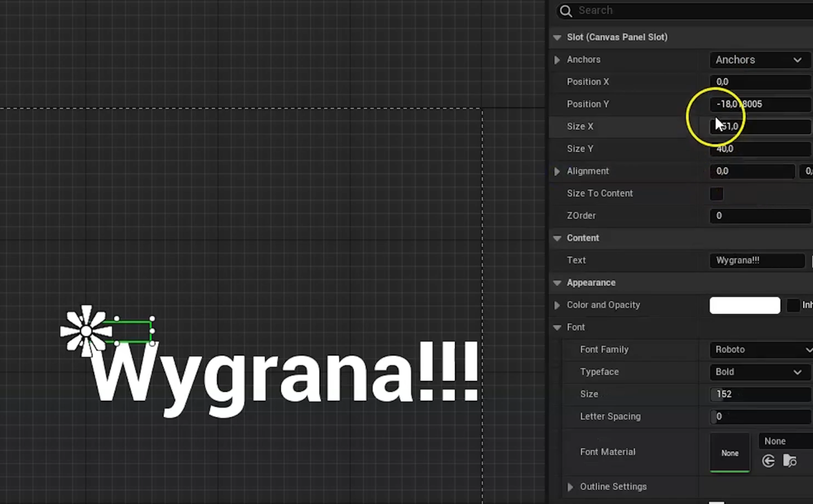Click the font Size field showing 152
The image size is (813, 504).
coord(760,394)
